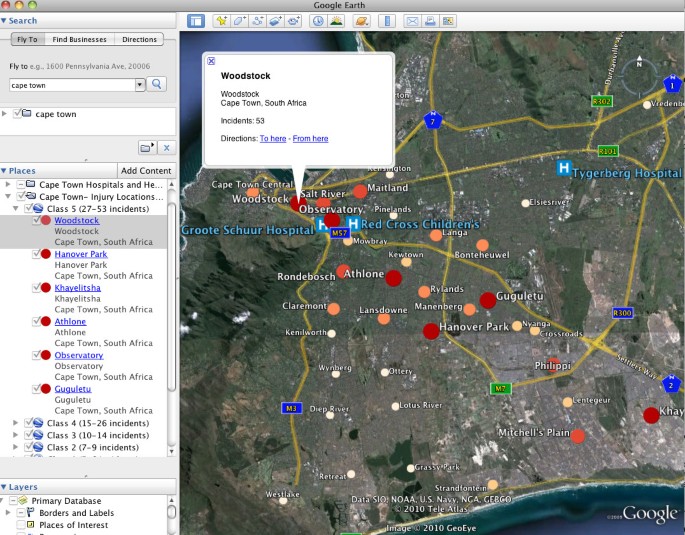Viewport: 685px width, 535px height.
Task: Collapse the Places panel
Action: [4, 171]
